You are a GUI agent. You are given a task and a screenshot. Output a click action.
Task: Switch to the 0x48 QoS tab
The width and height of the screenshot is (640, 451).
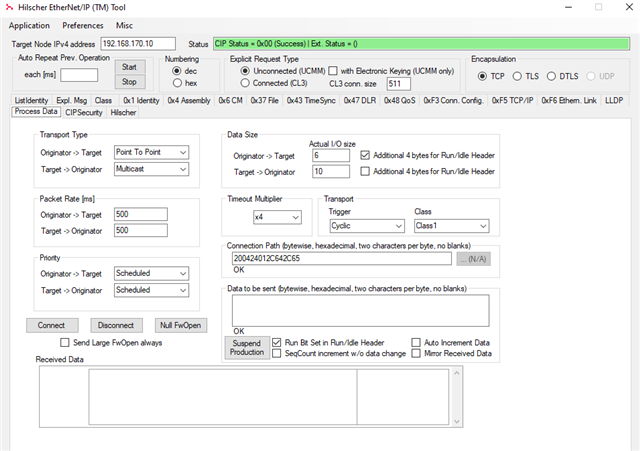[x=400, y=100]
